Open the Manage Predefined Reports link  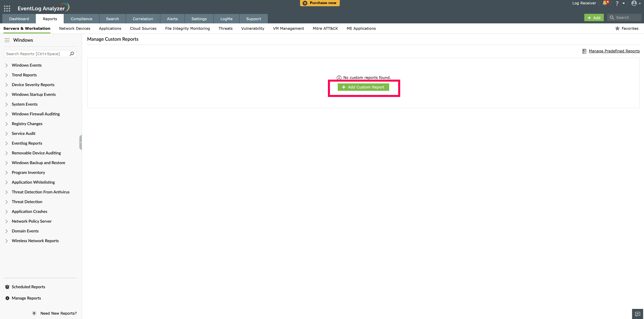coord(614,51)
